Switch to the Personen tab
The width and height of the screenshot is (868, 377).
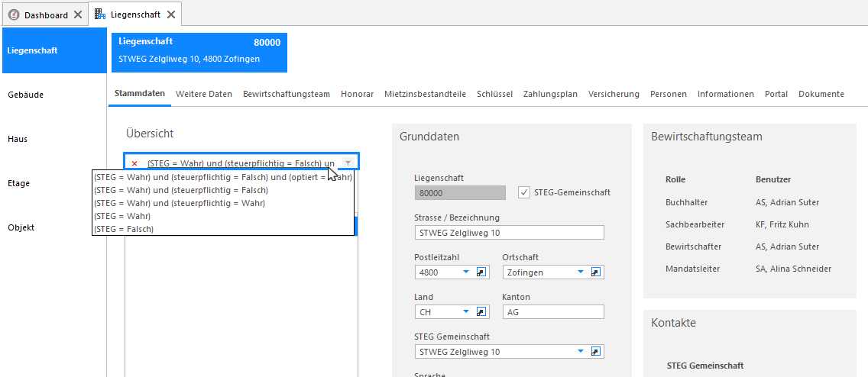point(668,94)
